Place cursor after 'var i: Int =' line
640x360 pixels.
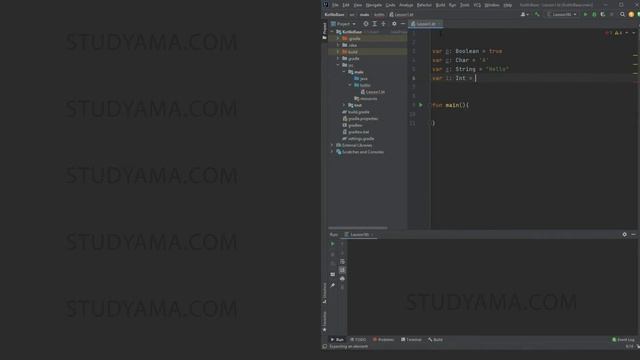pos(476,78)
